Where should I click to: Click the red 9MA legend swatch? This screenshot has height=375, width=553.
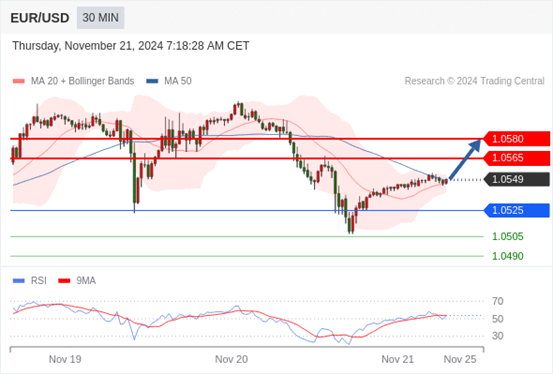click(x=64, y=281)
